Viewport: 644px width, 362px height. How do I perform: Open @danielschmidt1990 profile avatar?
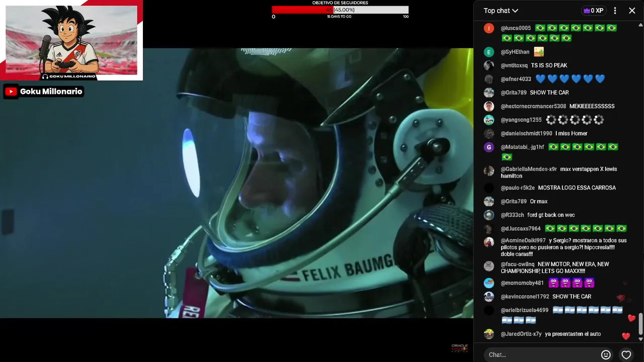click(x=489, y=133)
